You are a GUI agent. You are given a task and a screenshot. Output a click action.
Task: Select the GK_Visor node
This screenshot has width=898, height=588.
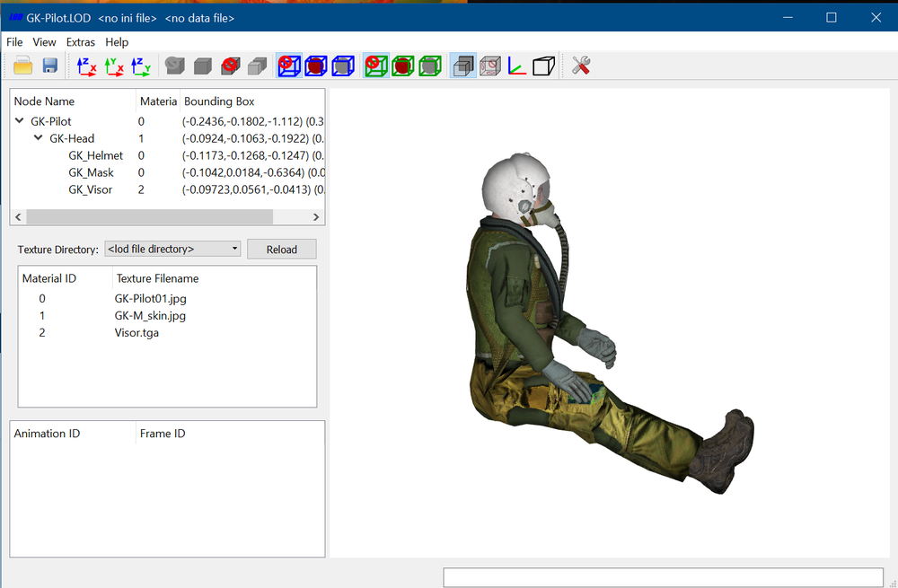[x=91, y=190]
